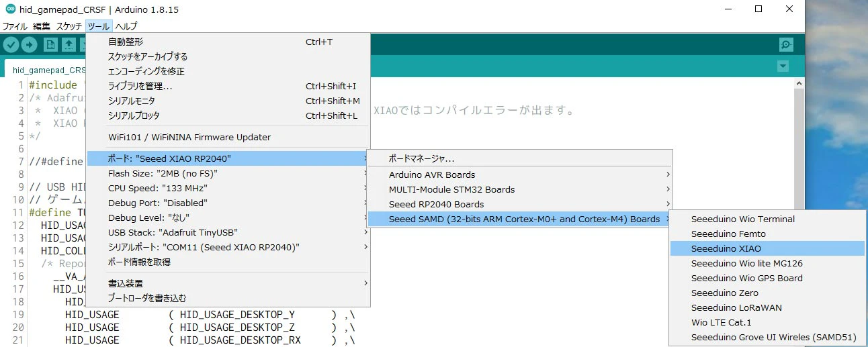Open the スケッチ menu
868x347 pixels.
pyautogui.click(x=69, y=26)
